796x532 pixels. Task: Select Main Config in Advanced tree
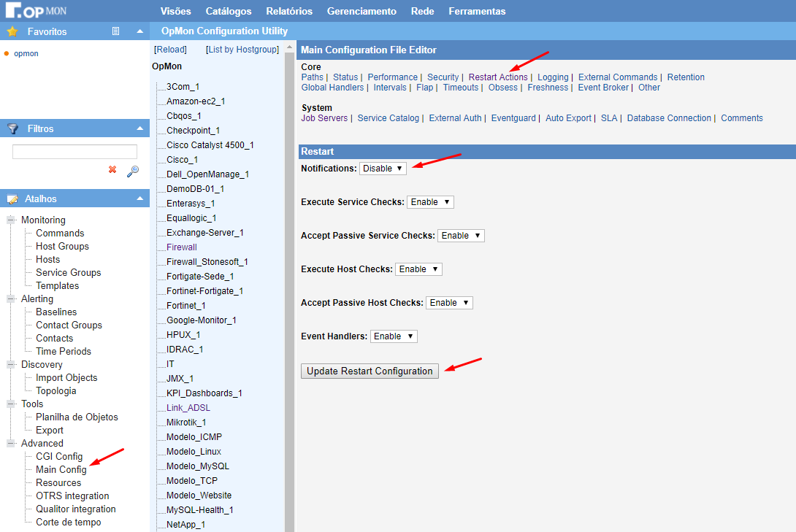click(61, 470)
